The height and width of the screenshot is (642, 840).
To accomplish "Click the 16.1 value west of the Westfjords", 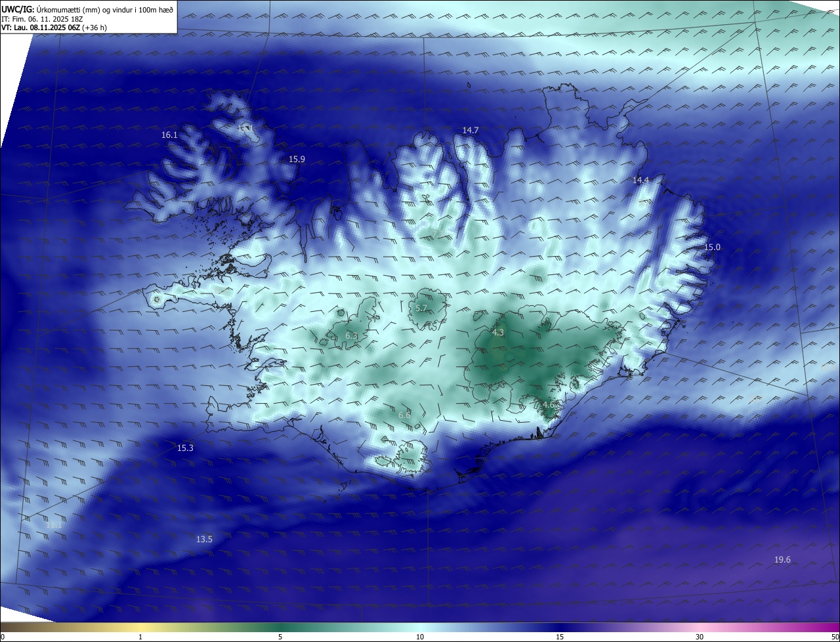I will click(x=169, y=135).
